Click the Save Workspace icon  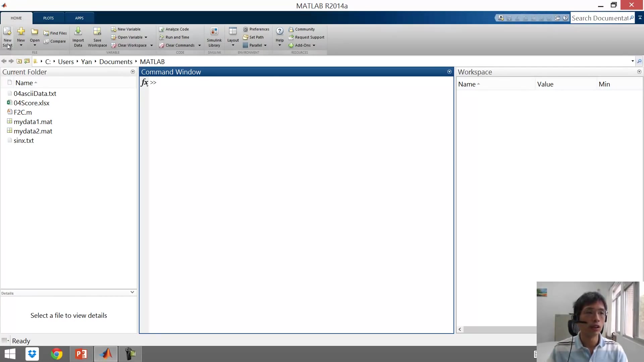pos(97,32)
